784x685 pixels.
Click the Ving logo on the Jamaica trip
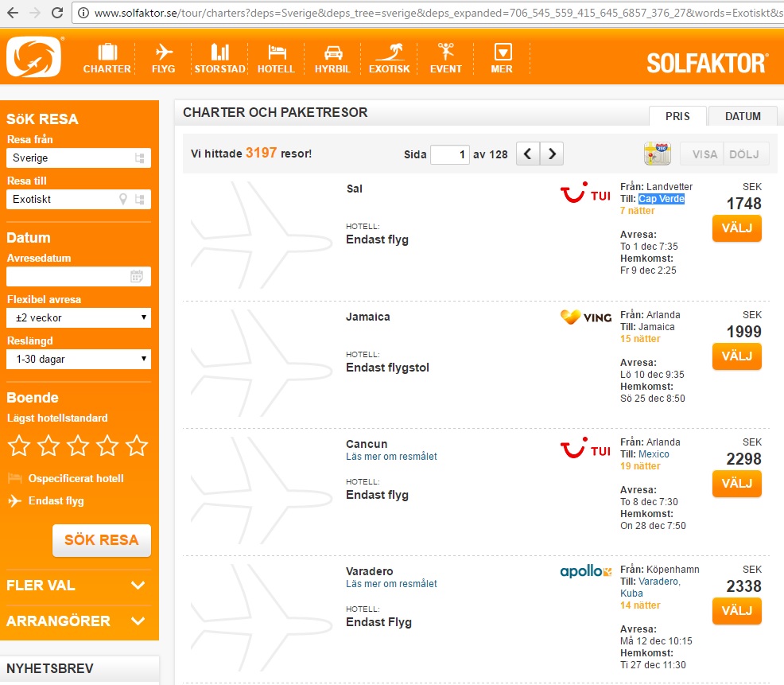coord(585,317)
